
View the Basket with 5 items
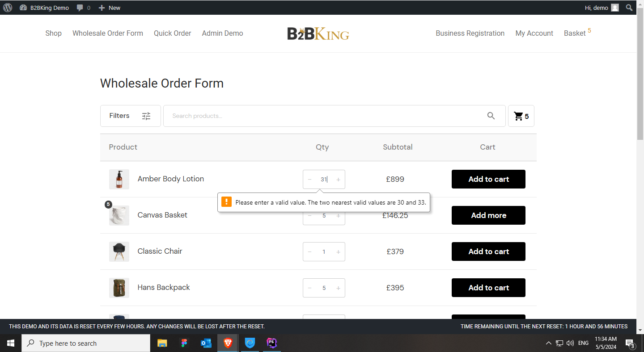coord(577,33)
